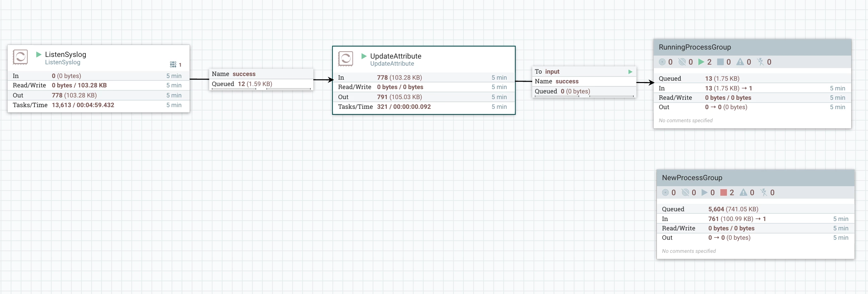Screen dimensions: 868x294
Task: Click NewProcessGroup disabled components icon
Action: (763, 192)
